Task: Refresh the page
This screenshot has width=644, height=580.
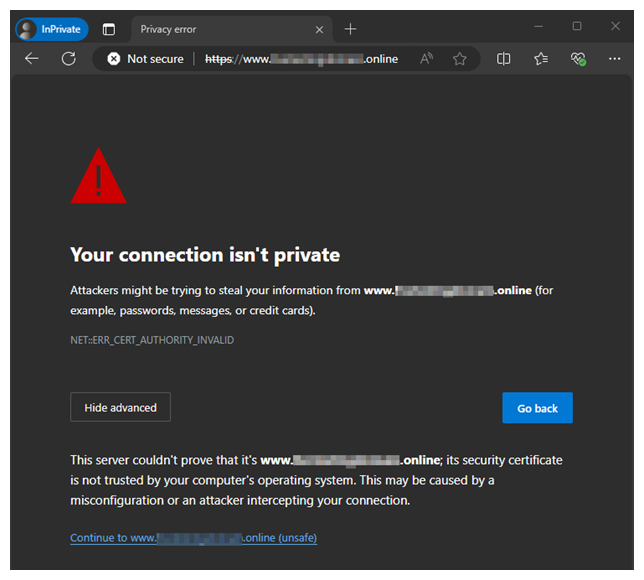Action: pos(68,59)
